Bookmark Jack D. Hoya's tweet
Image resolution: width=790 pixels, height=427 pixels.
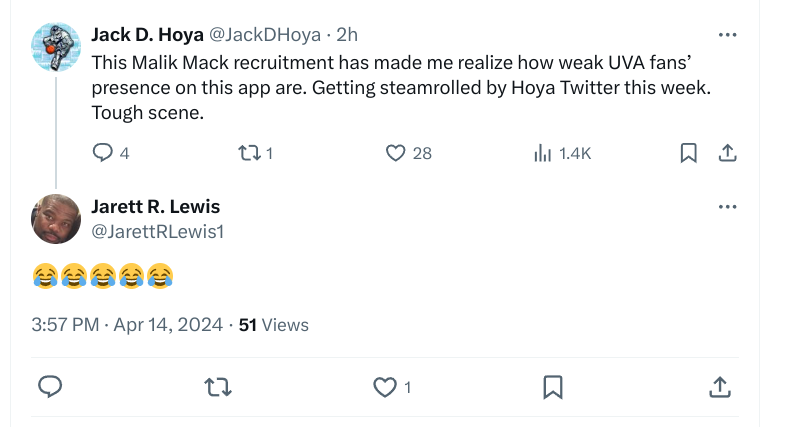pos(688,153)
